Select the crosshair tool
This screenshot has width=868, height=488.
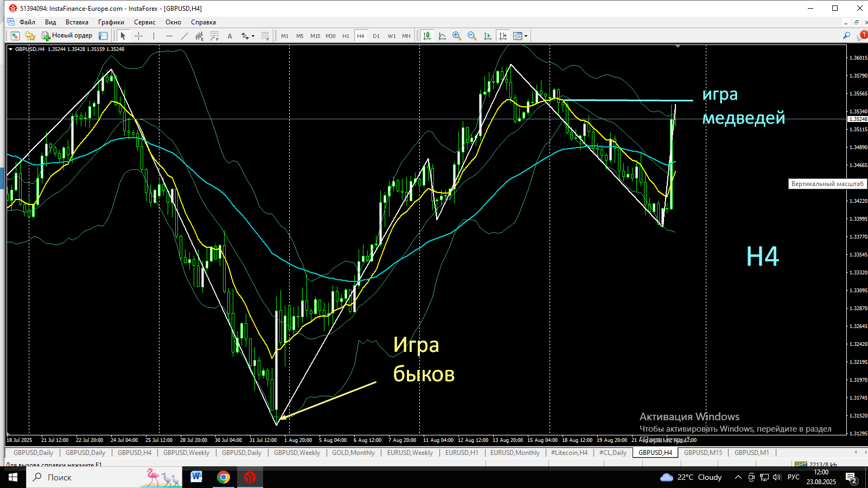pos(138,36)
